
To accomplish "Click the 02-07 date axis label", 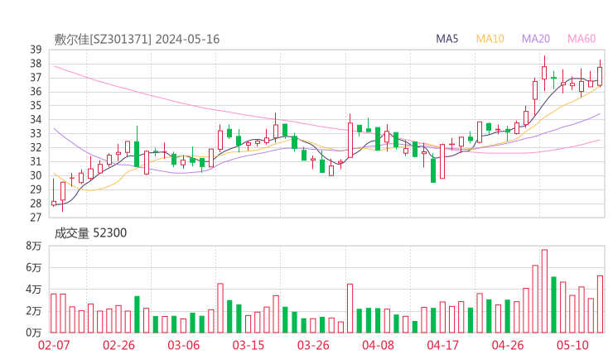I will [54, 345].
